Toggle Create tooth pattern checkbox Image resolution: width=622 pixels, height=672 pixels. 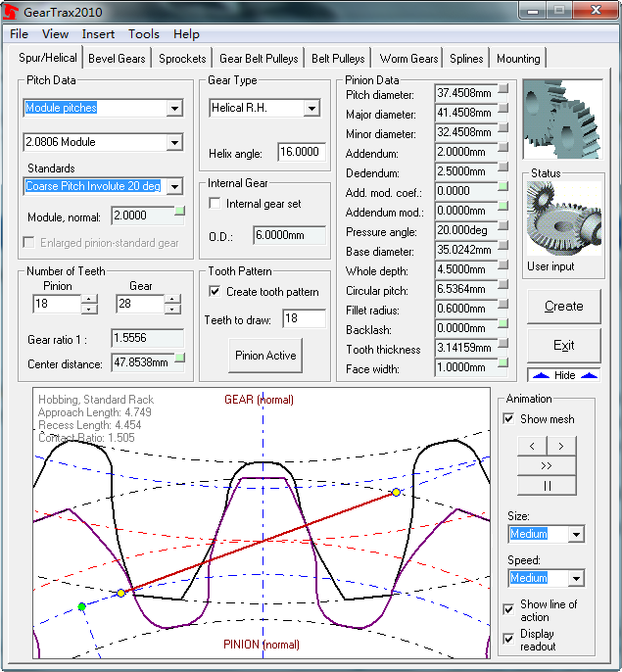tap(215, 292)
